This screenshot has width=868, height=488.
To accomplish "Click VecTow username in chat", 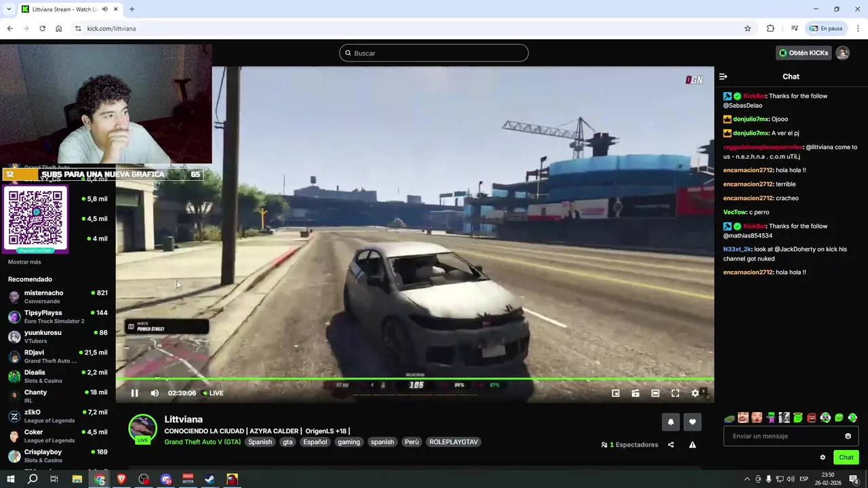I will (x=735, y=212).
